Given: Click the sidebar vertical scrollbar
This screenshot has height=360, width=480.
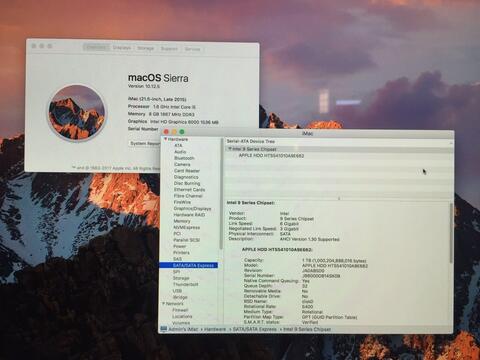Looking at the screenshot, I should (221, 194).
